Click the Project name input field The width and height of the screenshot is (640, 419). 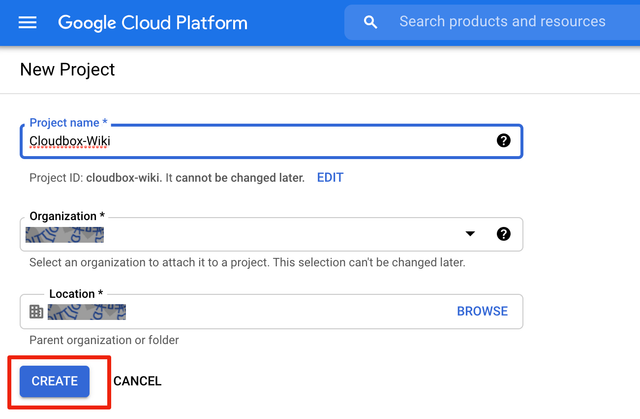pos(271,141)
